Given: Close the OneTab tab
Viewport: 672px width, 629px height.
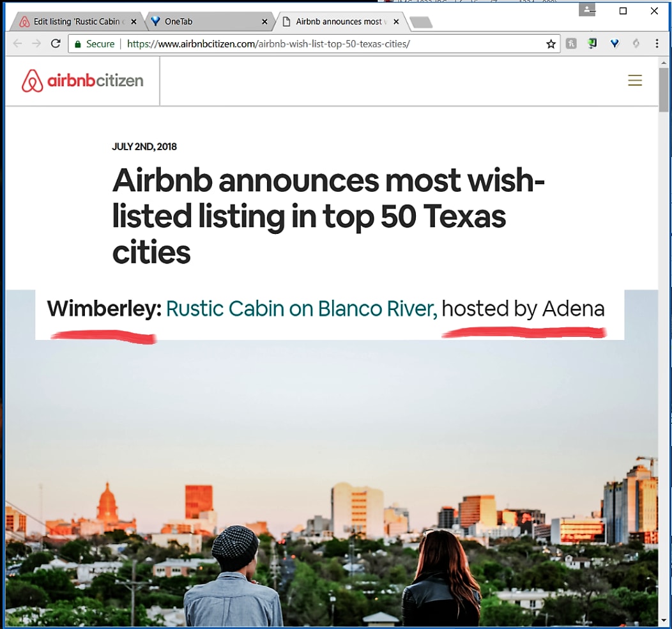Looking at the screenshot, I should click(265, 22).
